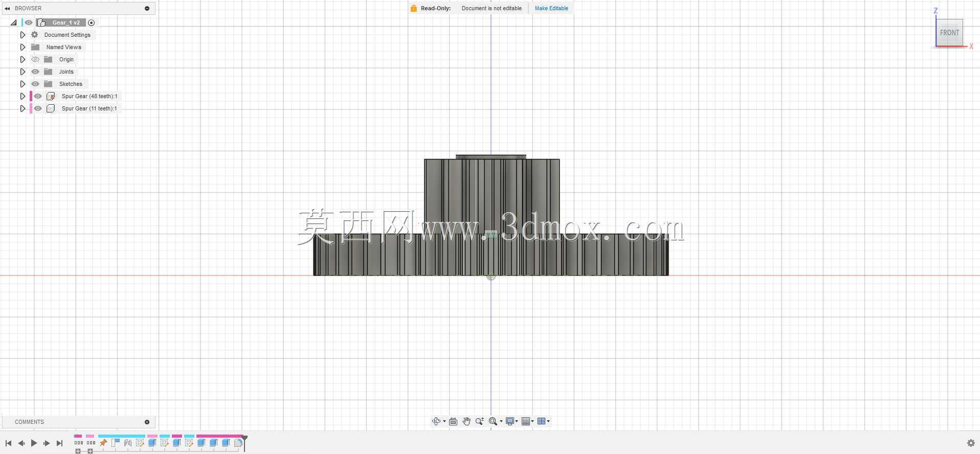The width and height of the screenshot is (980, 454).
Task: Collapse the Browser panel with double arrows
Action: tap(7, 8)
